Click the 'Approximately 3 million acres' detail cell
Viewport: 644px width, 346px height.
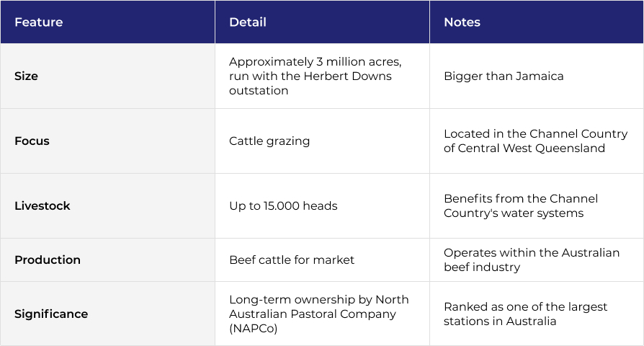click(323, 76)
